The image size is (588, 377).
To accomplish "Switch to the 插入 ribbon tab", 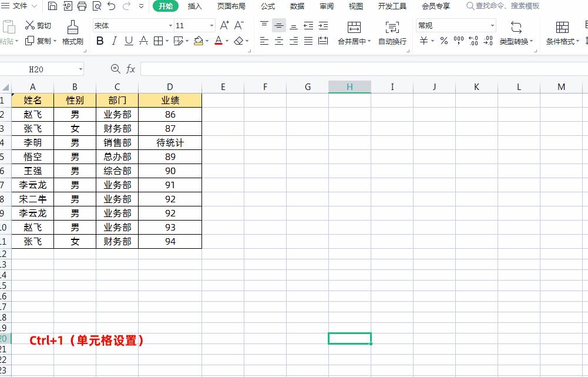I will [194, 6].
